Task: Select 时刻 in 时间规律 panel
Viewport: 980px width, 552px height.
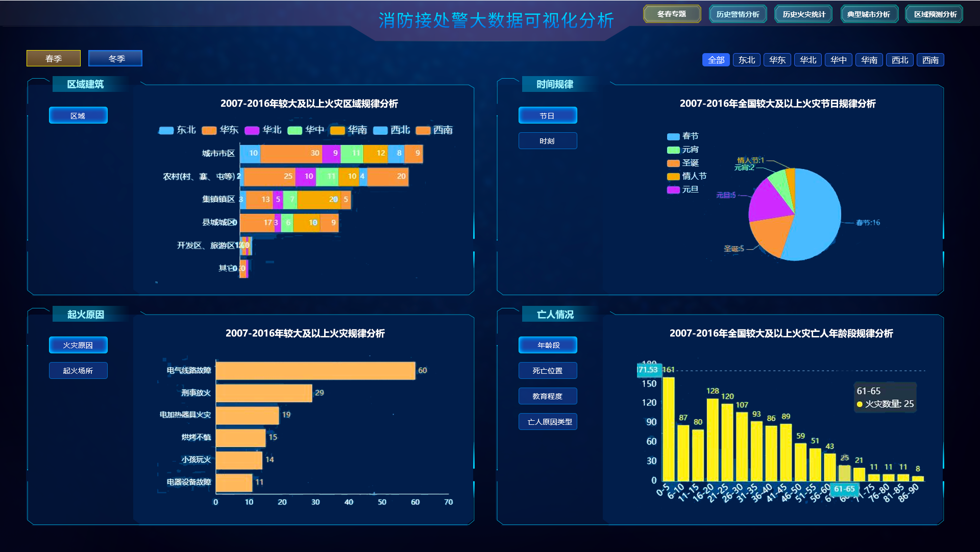Action: point(548,141)
